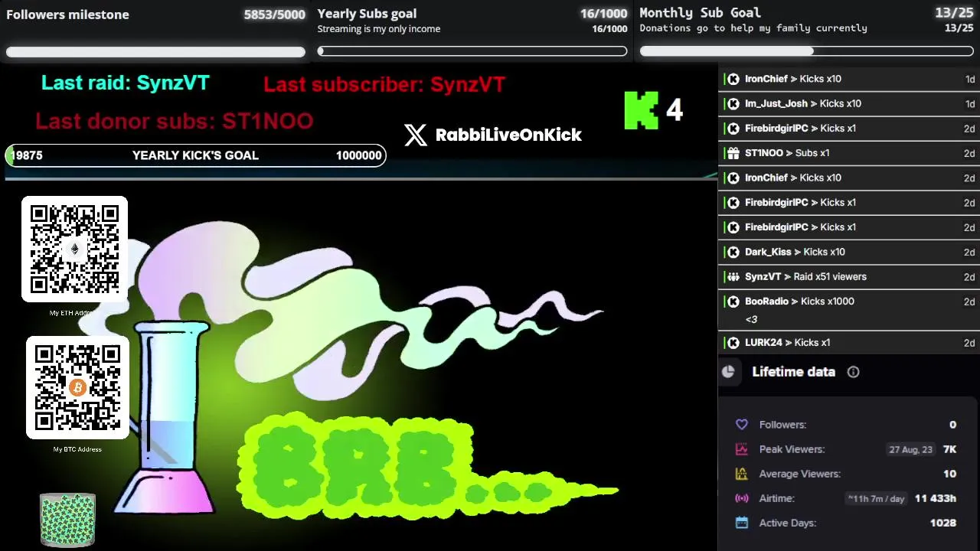Screen dimensions: 980x551
Task: Click the 'My ETH Address' caption
Action: [71, 313]
